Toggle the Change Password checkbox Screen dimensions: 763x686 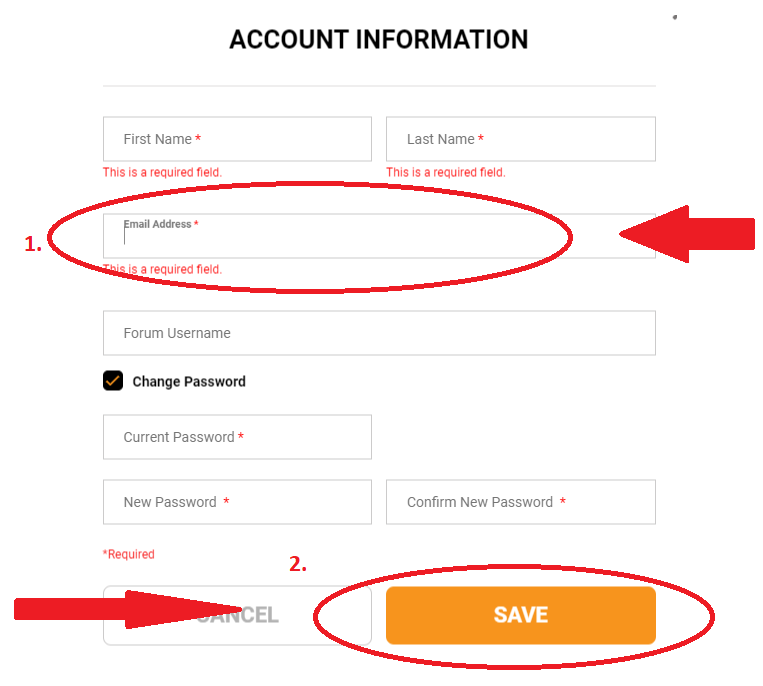point(113,381)
